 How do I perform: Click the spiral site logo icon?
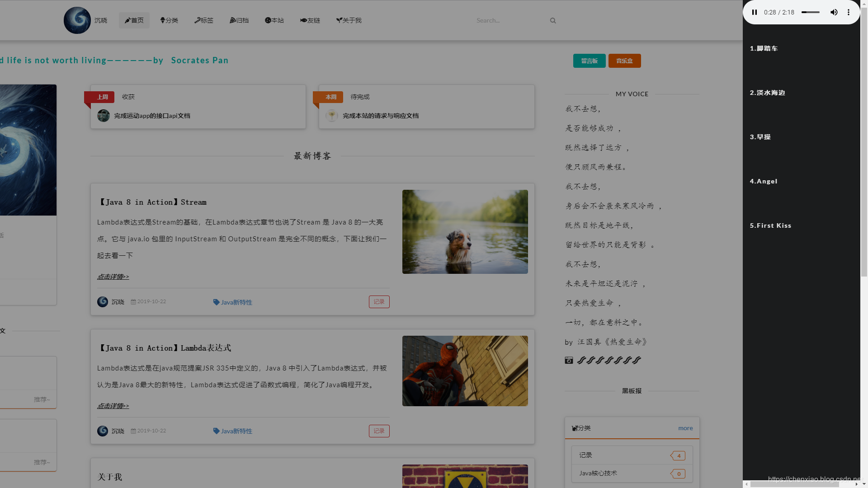click(x=77, y=20)
